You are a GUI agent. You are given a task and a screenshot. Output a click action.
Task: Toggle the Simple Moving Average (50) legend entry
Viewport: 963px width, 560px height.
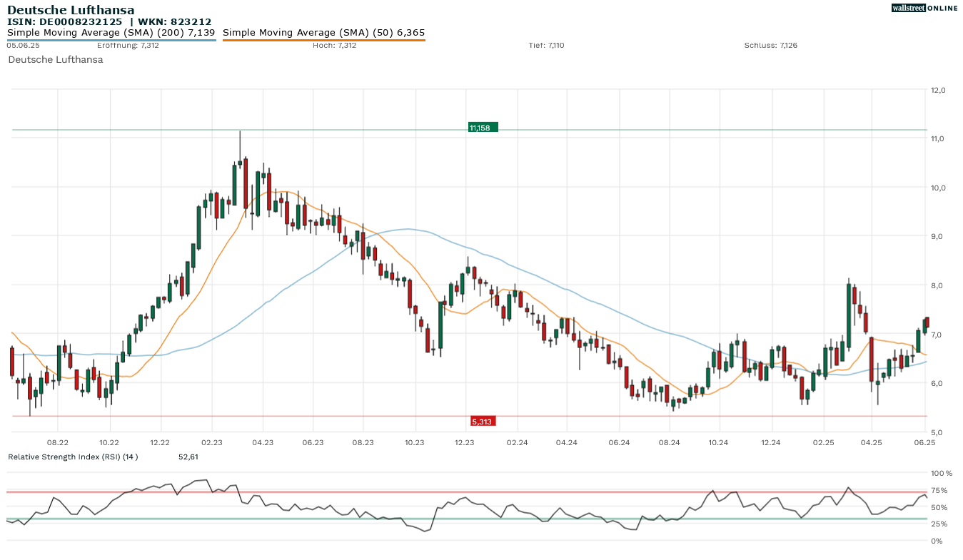(323, 33)
